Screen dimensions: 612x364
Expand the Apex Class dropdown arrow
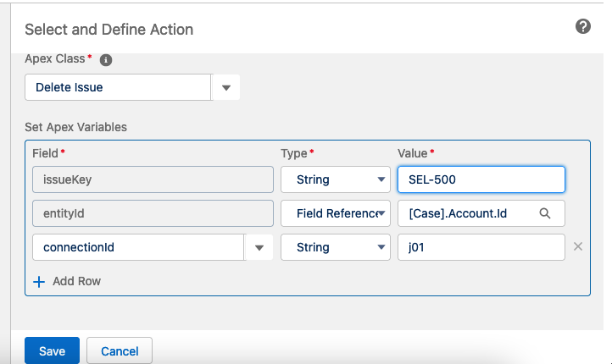click(225, 87)
